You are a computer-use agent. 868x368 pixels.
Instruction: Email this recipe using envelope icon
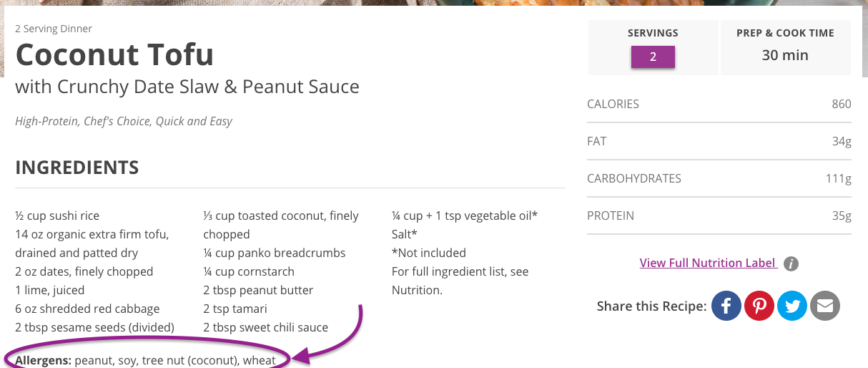point(825,306)
